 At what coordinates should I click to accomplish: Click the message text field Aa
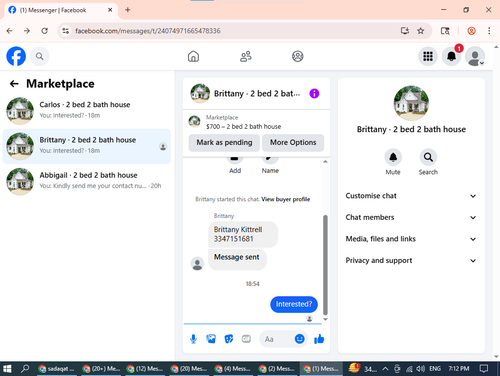click(278, 339)
